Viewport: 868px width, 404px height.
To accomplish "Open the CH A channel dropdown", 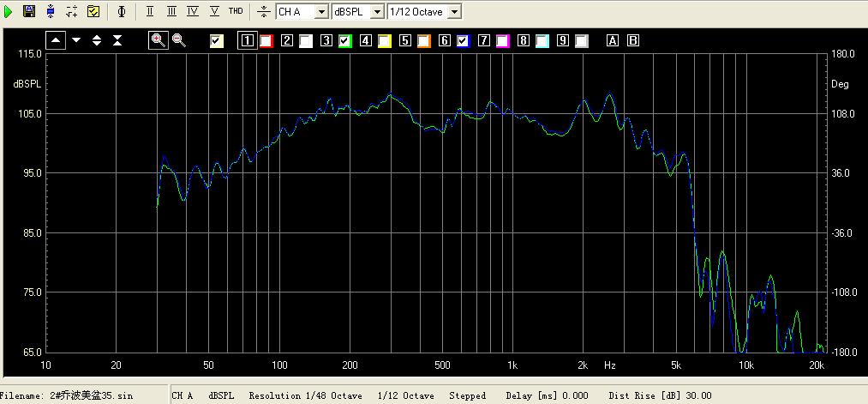I will [321, 11].
